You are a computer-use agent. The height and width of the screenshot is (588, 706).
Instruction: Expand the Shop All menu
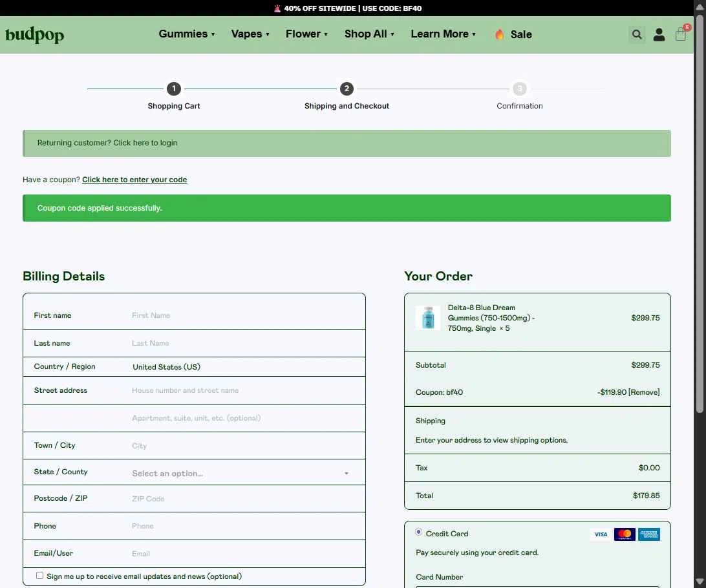coord(369,34)
